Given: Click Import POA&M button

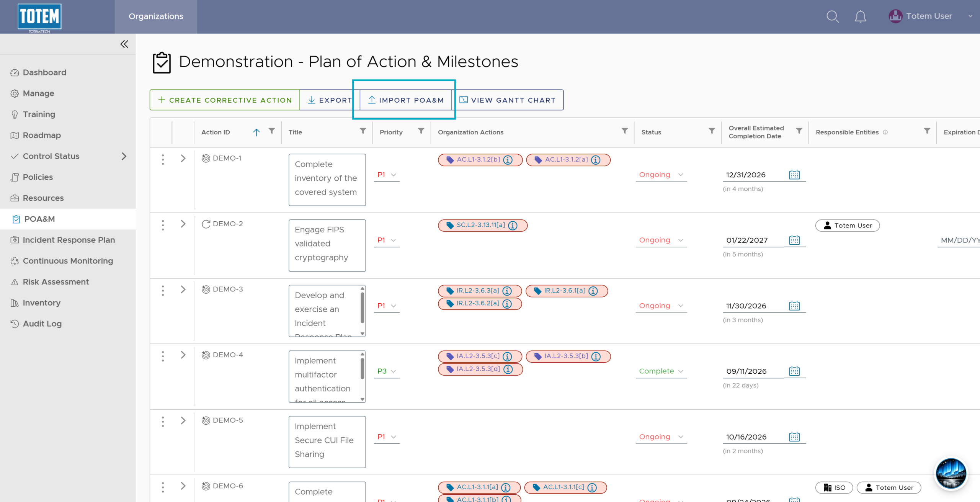Looking at the screenshot, I should click(x=406, y=100).
